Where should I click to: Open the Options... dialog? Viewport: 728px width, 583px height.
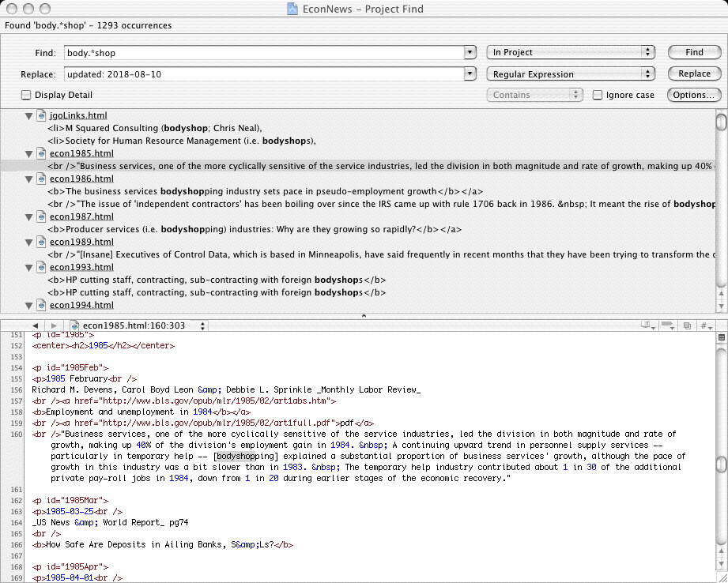point(694,95)
